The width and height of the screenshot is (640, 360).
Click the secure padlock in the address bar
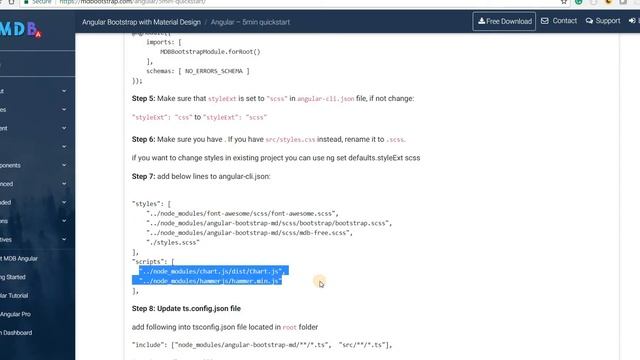[26, 2]
